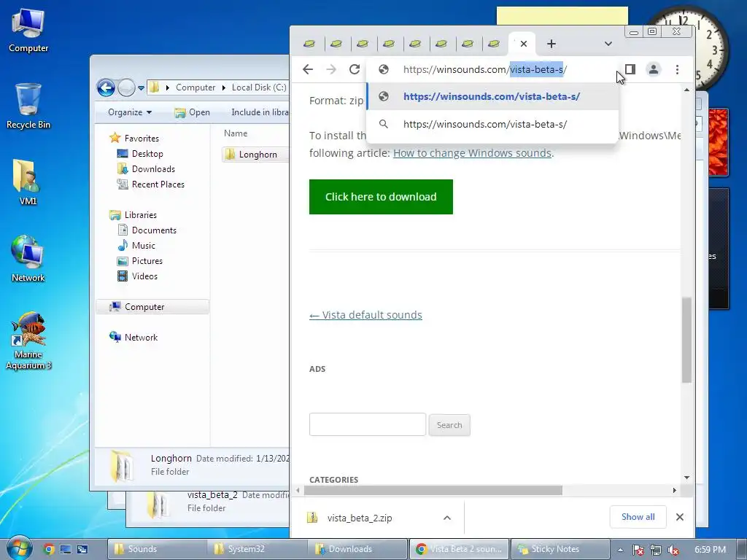Click the Chrome forward arrow button
Image resolution: width=747 pixels, height=560 pixels.
pyautogui.click(x=331, y=69)
